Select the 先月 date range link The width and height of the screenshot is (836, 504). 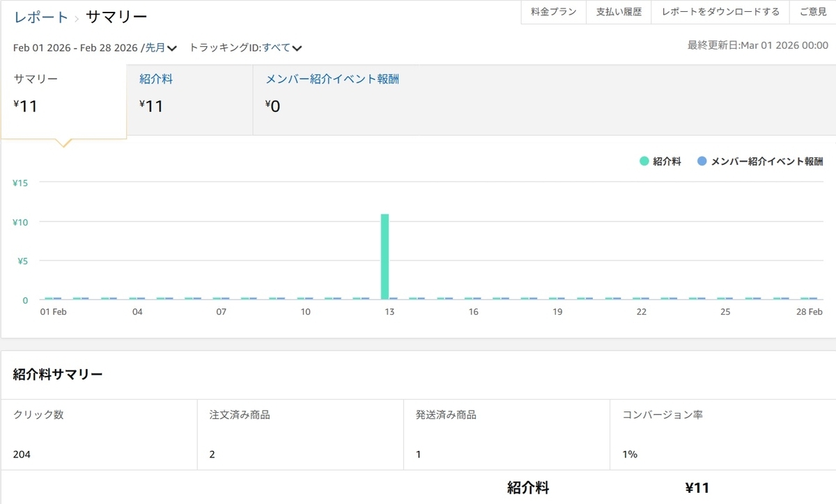(155, 48)
